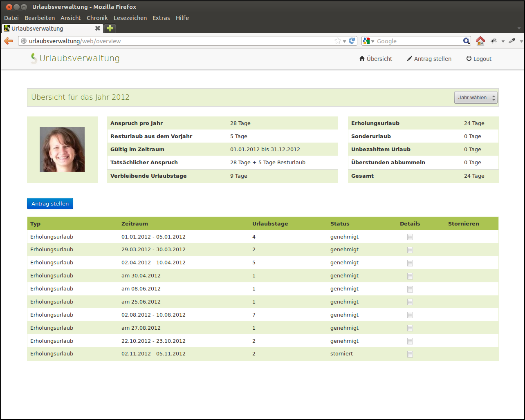The height and width of the screenshot is (420, 525).
Task: Open the Hilfe menu
Action: [x=182, y=18]
